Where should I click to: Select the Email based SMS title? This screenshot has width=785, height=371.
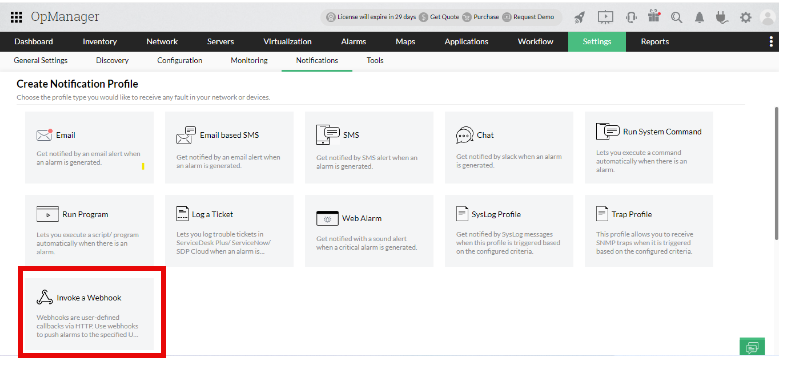[229, 135]
